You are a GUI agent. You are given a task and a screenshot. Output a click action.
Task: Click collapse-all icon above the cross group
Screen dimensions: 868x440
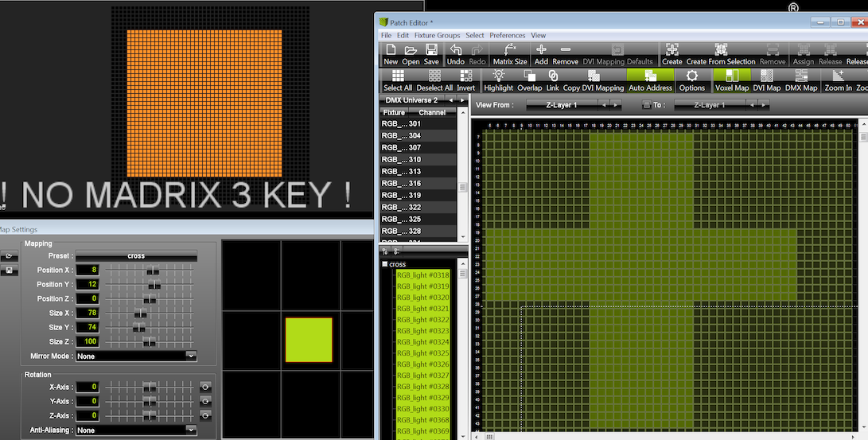tap(396, 251)
